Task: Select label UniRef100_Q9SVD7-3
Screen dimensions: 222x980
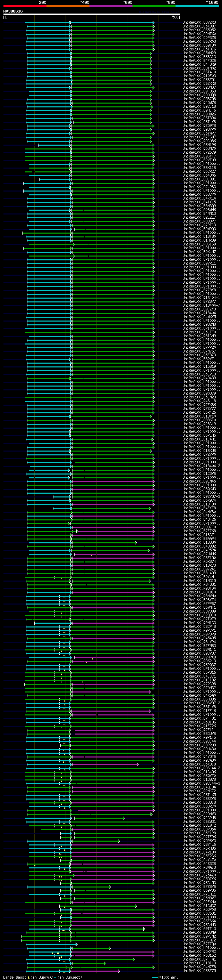Action: 201,496
